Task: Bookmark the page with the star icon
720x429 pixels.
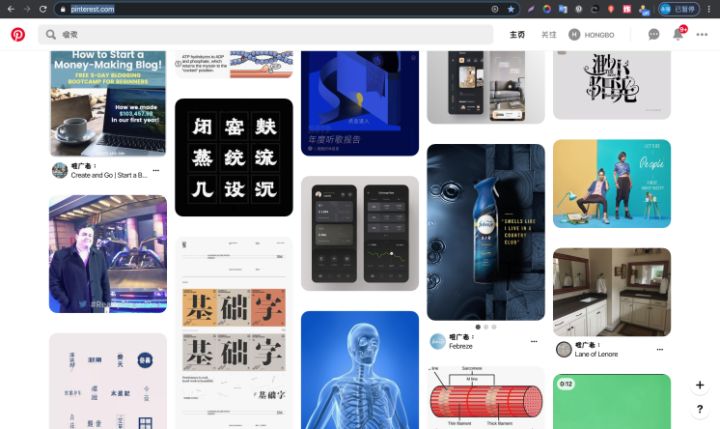Action: tap(511, 9)
